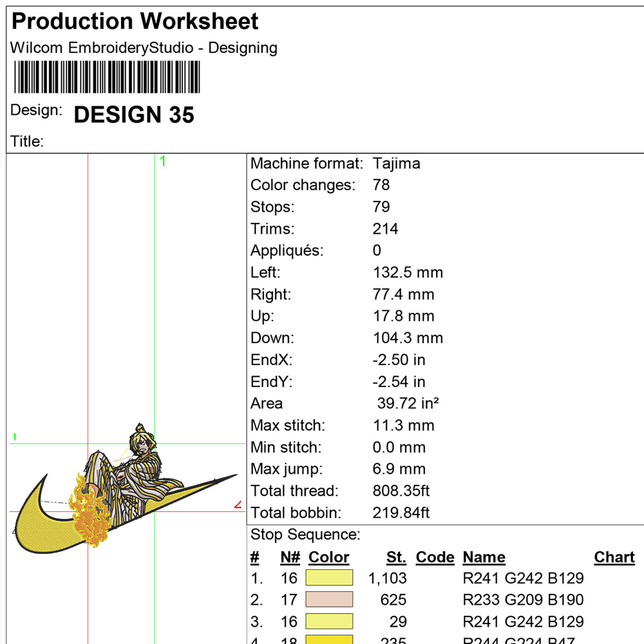Viewport: 644px width, 644px height.
Task: Click the DESIGN 35 heading
Action: (x=134, y=115)
